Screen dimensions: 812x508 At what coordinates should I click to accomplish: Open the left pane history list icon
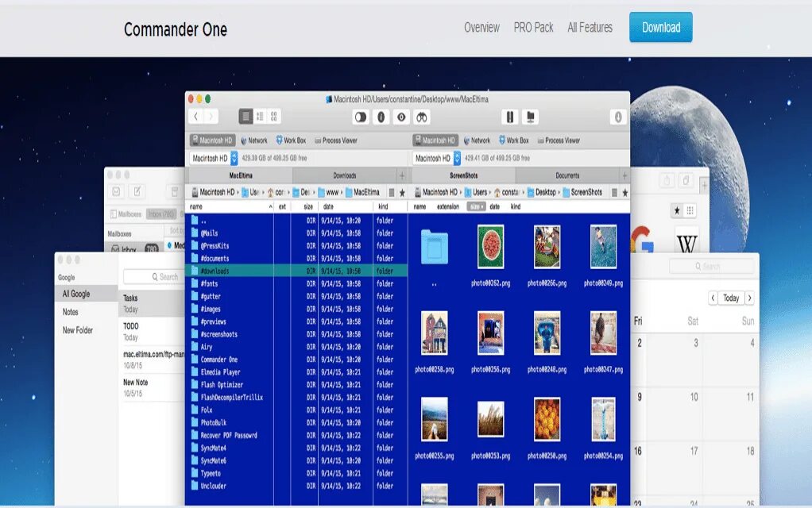coord(392,192)
